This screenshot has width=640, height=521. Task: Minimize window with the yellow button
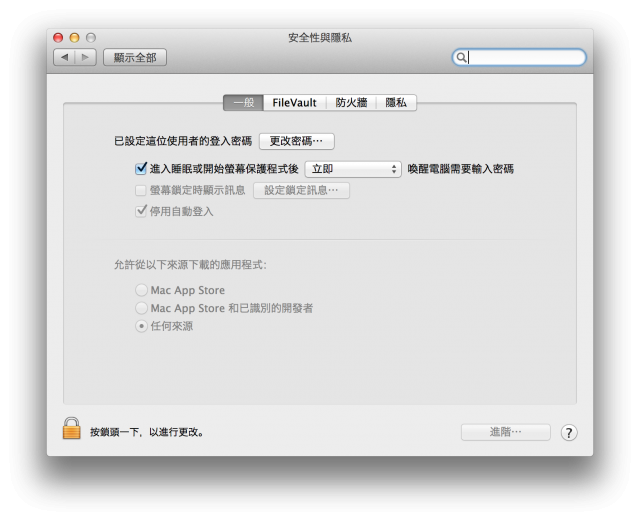(x=74, y=38)
